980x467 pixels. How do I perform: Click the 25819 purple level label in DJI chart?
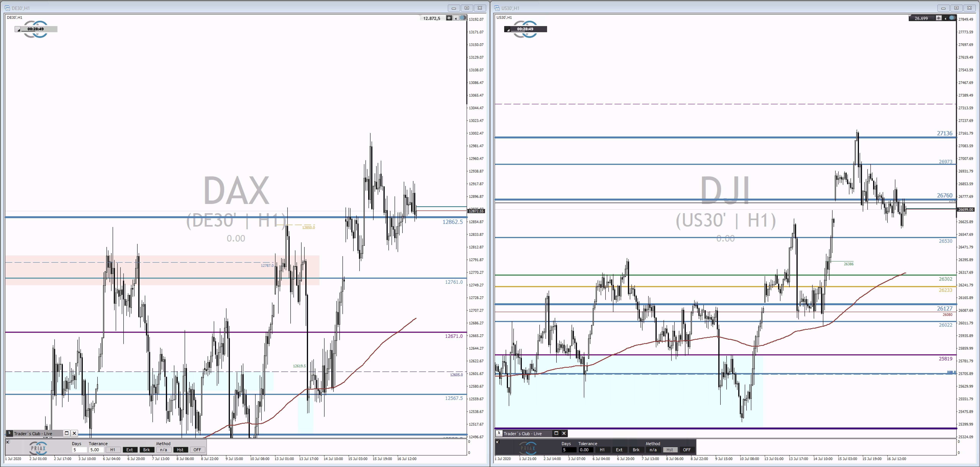point(946,358)
